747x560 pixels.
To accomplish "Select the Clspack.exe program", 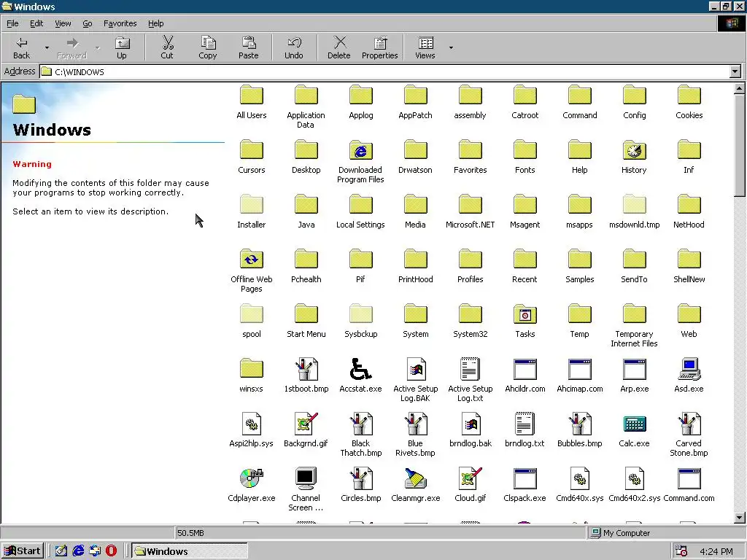I will 525,485.
